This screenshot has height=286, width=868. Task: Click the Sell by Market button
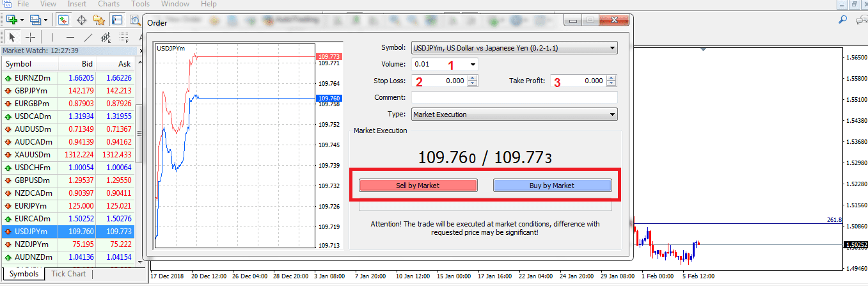coord(418,186)
